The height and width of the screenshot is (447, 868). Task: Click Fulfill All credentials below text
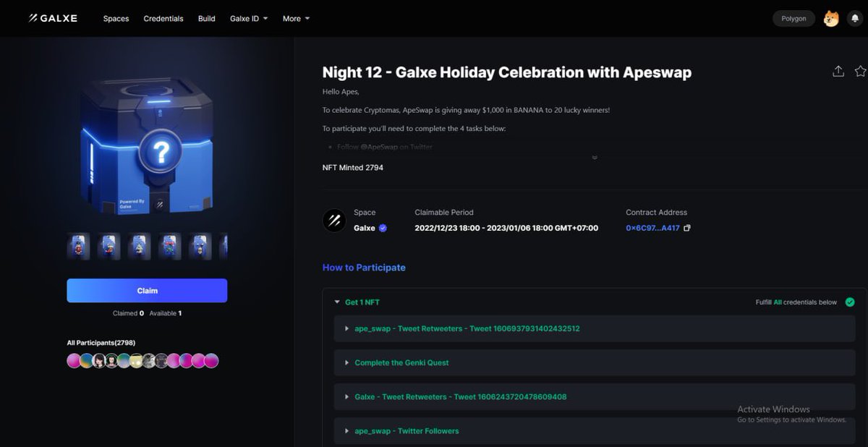click(796, 302)
